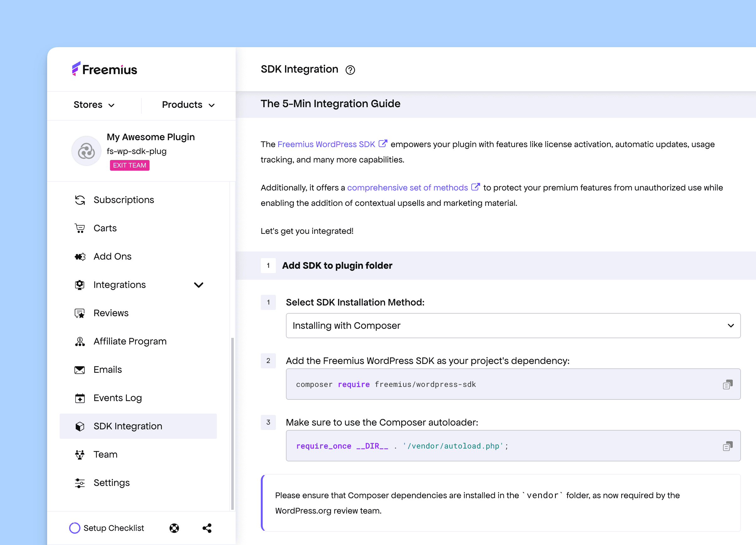The width and height of the screenshot is (756, 545).
Task: Open the SDK Integration help icon
Action: [350, 70]
